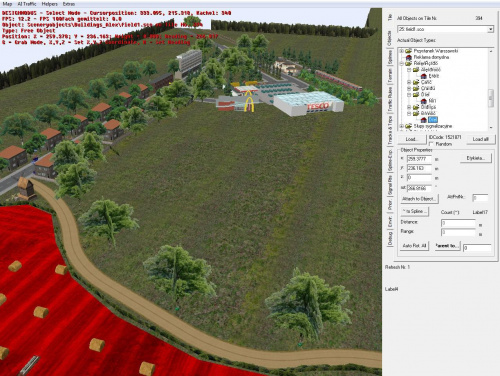Switch to the Traffic Rules side tab
Screen dimensions: 500x376
(x=390, y=99)
